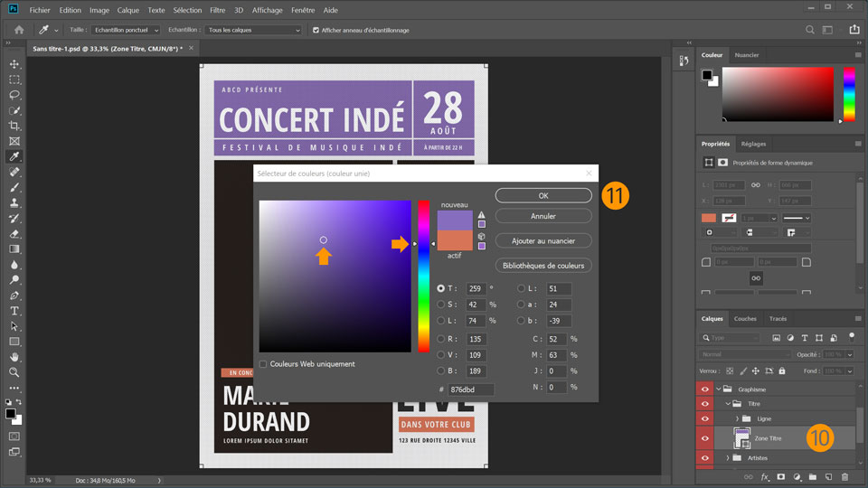
Task: Click the actif orange color swatch
Action: point(455,240)
